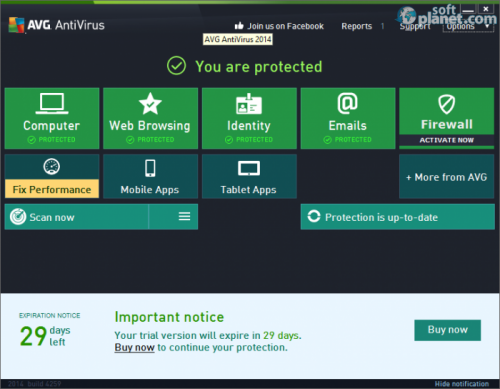Click the Scan now radar icon
500x389 pixels.
point(18,217)
